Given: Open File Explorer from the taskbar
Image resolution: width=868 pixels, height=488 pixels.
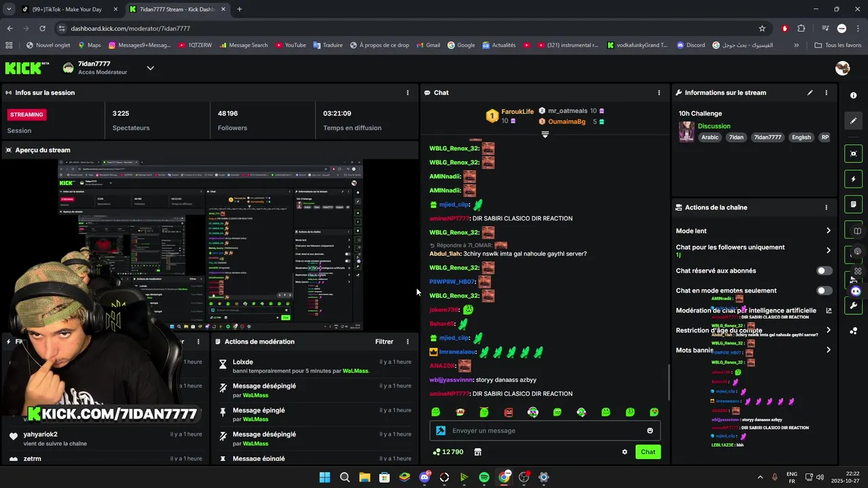Looking at the screenshot, I should 365,477.
